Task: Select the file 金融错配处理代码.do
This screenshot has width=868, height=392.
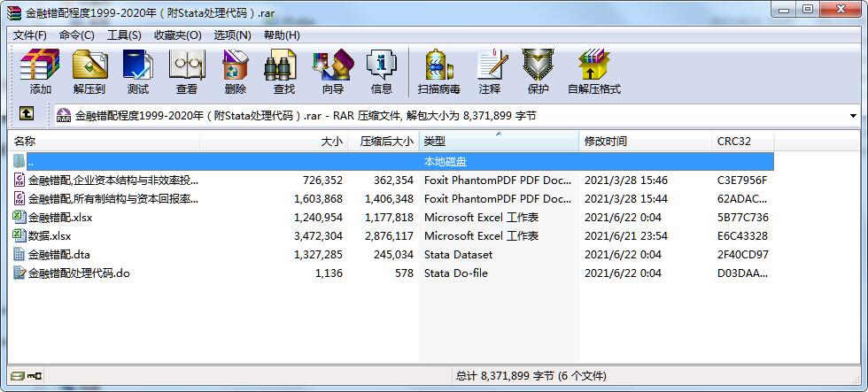Action: click(x=79, y=273)
